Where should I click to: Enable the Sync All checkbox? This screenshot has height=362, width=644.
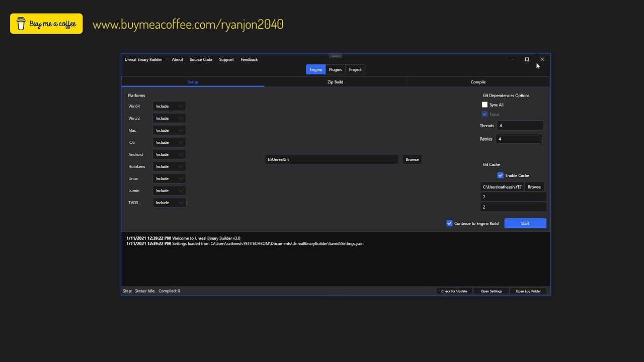[485, 105]
